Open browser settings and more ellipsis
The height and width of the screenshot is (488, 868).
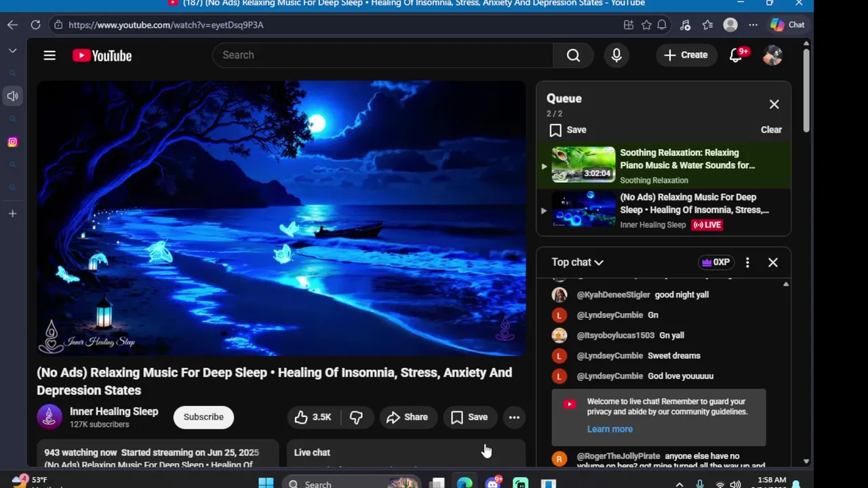[x=753, y=24]
